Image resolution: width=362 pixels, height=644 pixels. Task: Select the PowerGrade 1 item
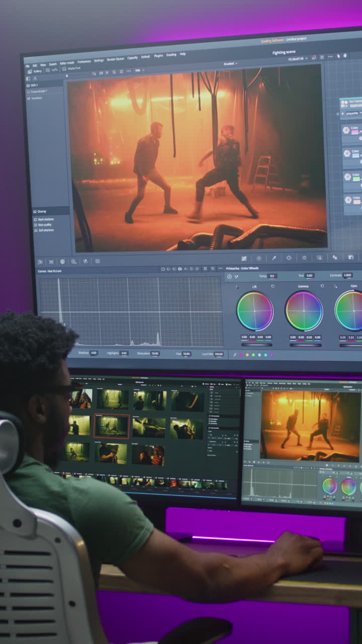pos(39,92)
